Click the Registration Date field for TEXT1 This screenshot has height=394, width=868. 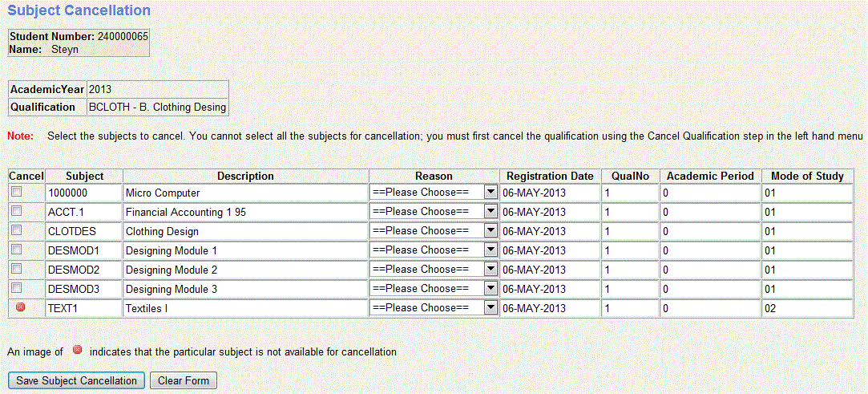550,308
